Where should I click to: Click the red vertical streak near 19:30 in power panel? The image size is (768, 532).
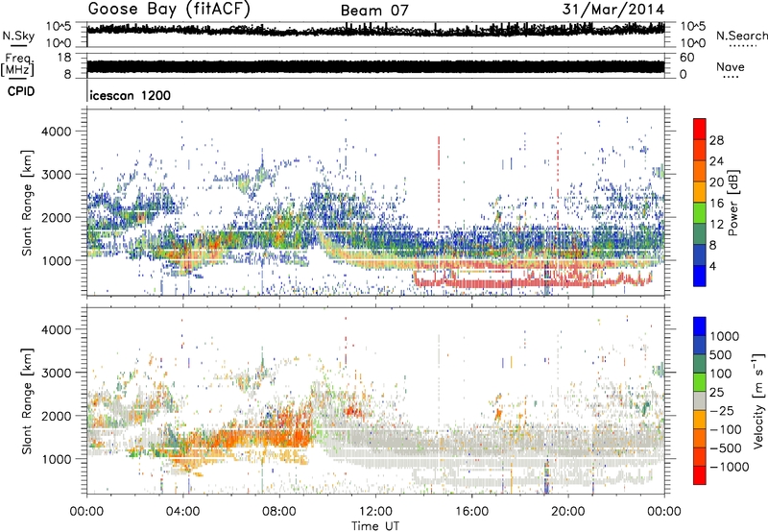(558, 182)
